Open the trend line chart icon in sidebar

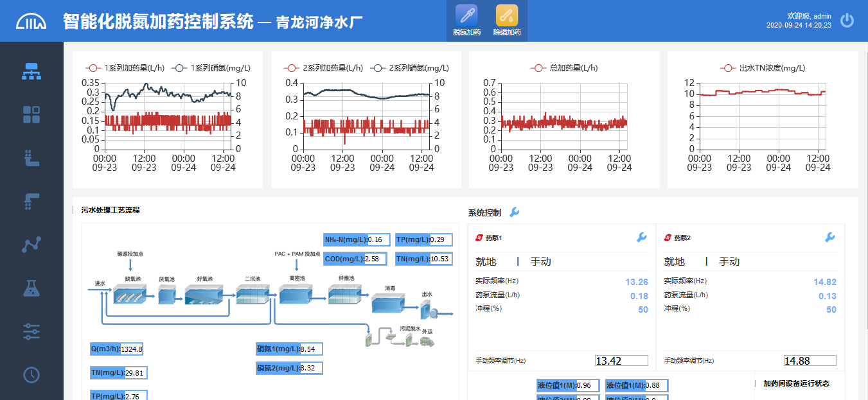[31, 245]
